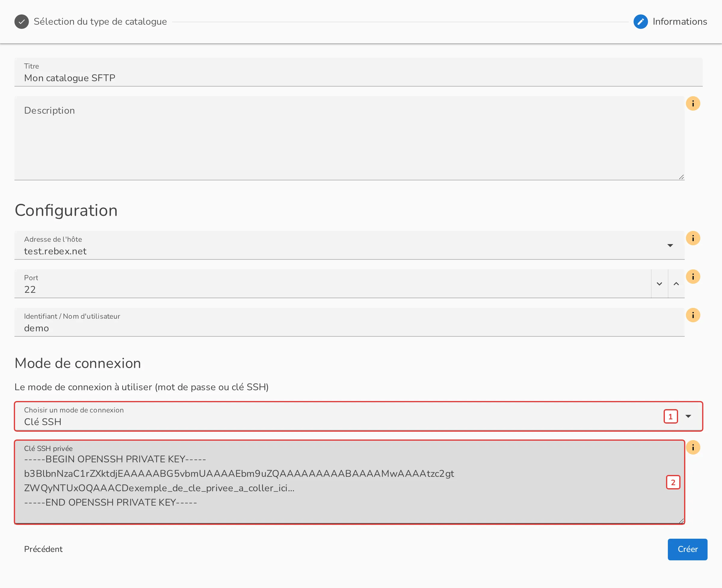Select the Informations step label

(680, 22)
